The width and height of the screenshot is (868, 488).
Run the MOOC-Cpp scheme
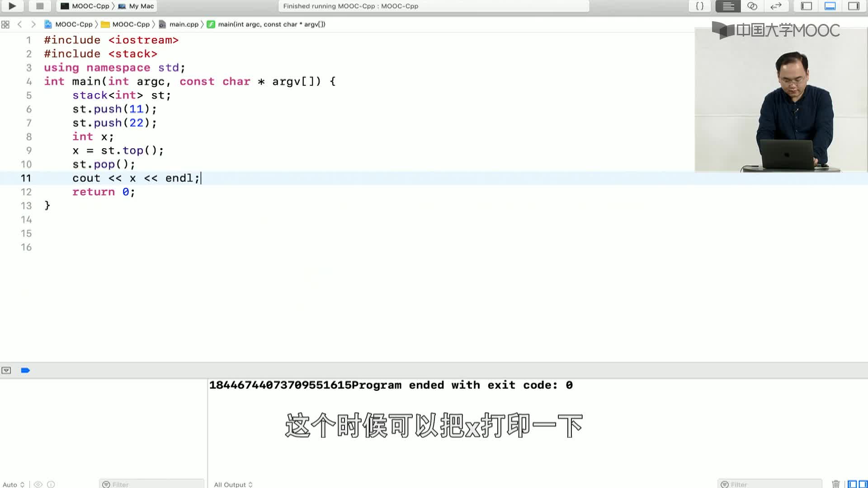pyautogui.click(x=12, y=6)
